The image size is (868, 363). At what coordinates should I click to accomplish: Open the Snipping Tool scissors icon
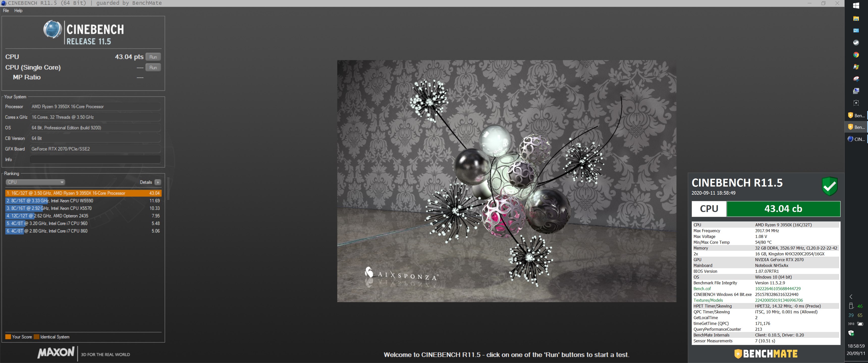[x=856, y=79]
